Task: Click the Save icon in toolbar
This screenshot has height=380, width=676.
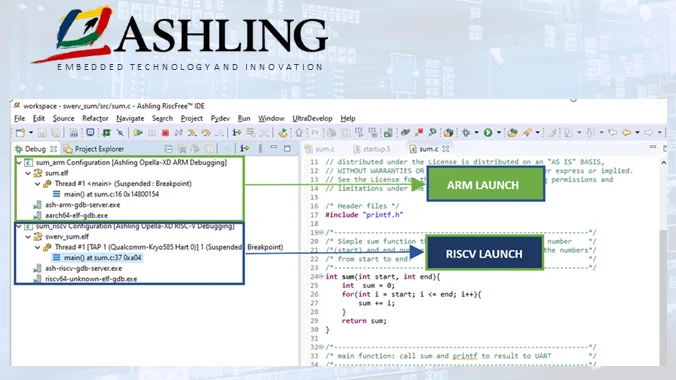Action: point(42,133)
